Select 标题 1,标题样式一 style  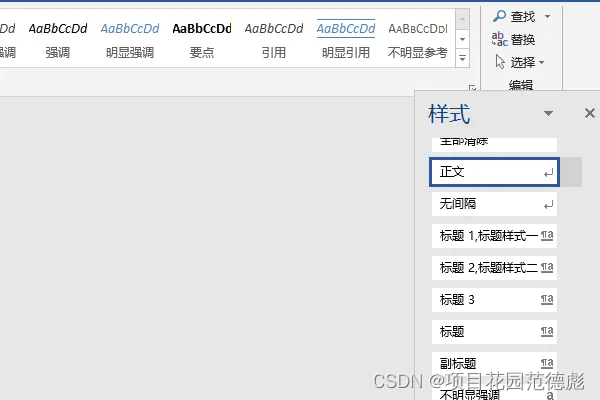(494, 236)
